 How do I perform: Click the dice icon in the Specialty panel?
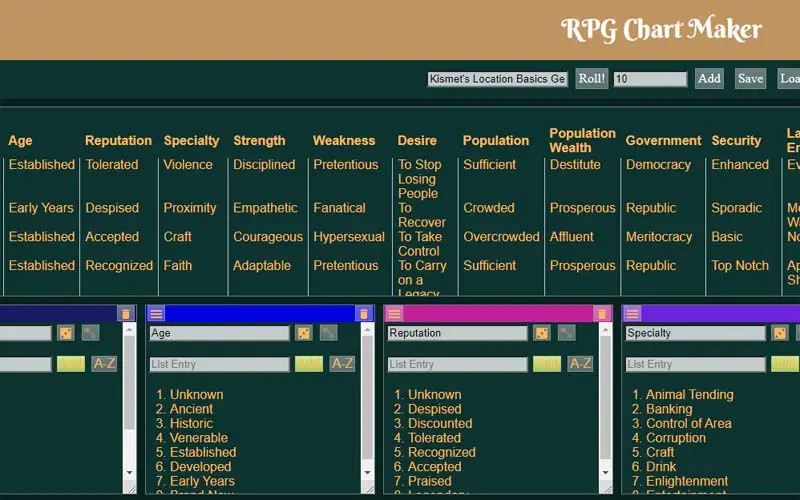(780, 333)
